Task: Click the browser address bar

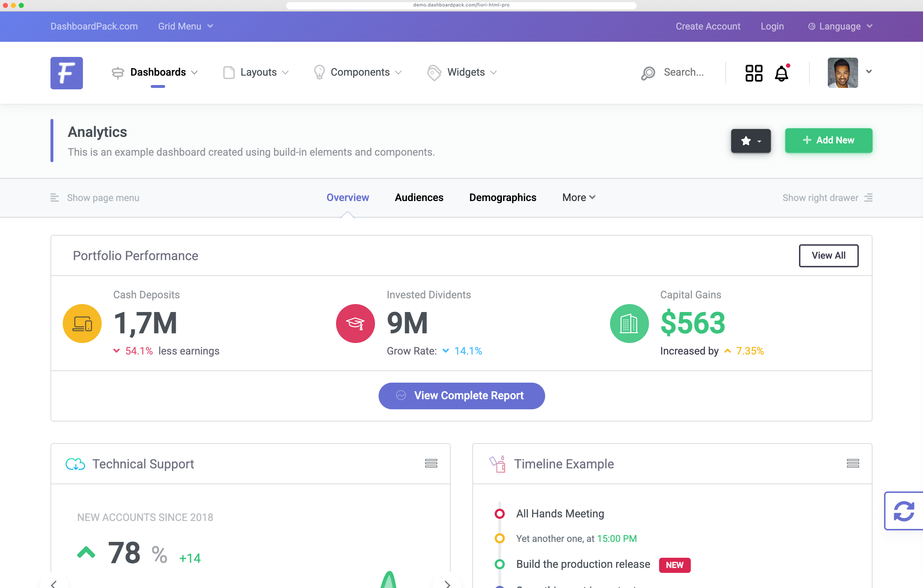Action: pyautogui.click(x=461, y=5)
